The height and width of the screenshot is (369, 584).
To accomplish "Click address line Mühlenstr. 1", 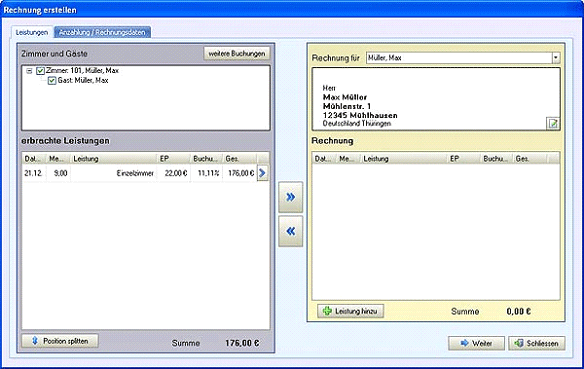I will (347, 106).
